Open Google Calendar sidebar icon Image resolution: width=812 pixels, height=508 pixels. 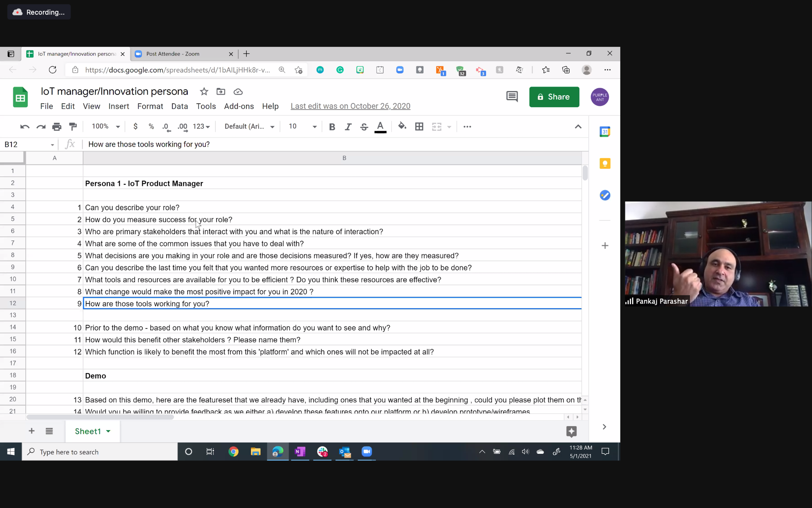pyautogui.click(x=604, y=132)
